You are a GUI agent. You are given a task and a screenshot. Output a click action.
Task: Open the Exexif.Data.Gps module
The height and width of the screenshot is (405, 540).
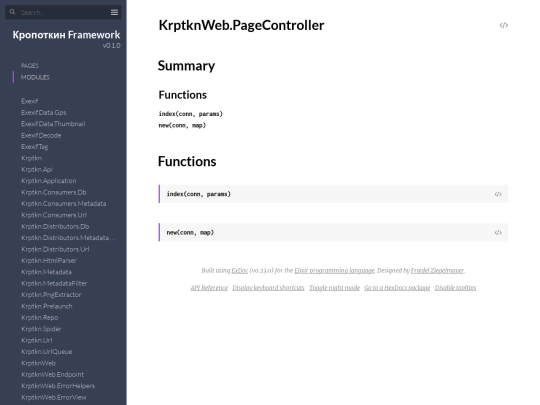coord(43,113)
